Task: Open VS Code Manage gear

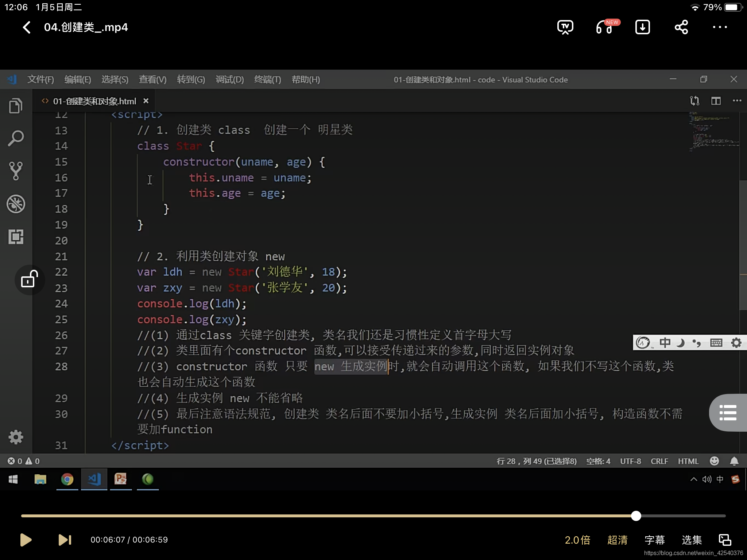Action: 16,437
